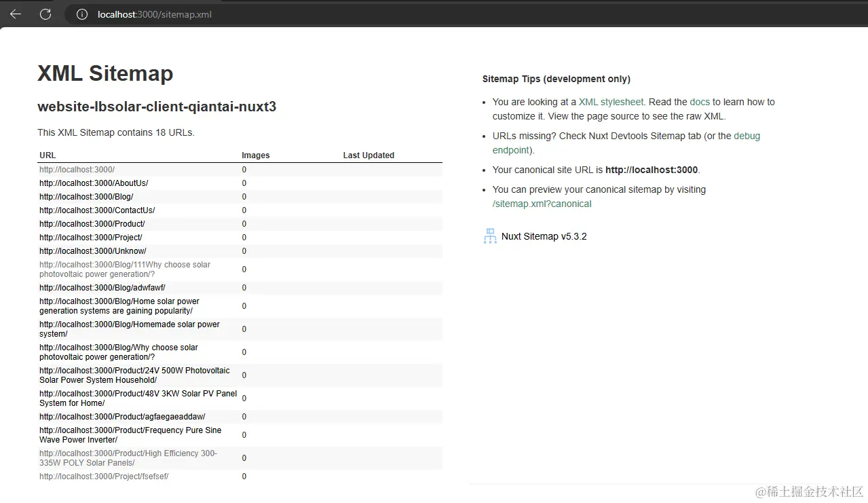Open the localhost:3000/Project/ URL
This screenshot has height=503, width=868.
pyautogui.click(x=90, y=238)
